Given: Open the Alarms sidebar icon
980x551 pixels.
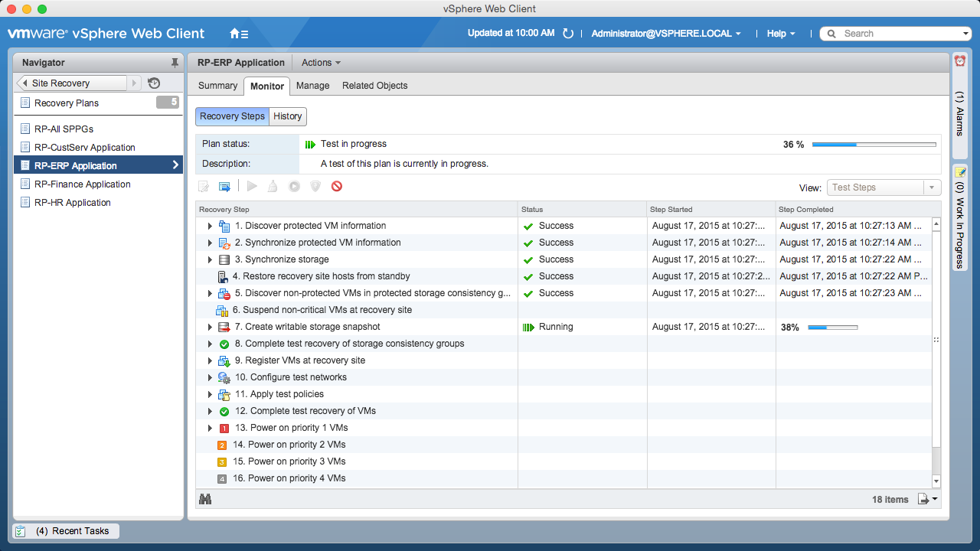Looking at the screenshot, I should coord(960,60).
